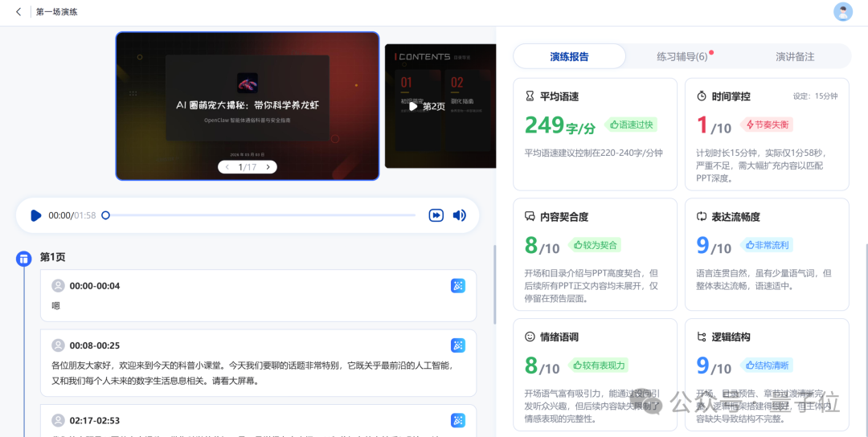868x437 pixels.
Task: Click AI polish icon for 00:00-00:04 segment
Action: pyautogui.click(x=458, y=286)
